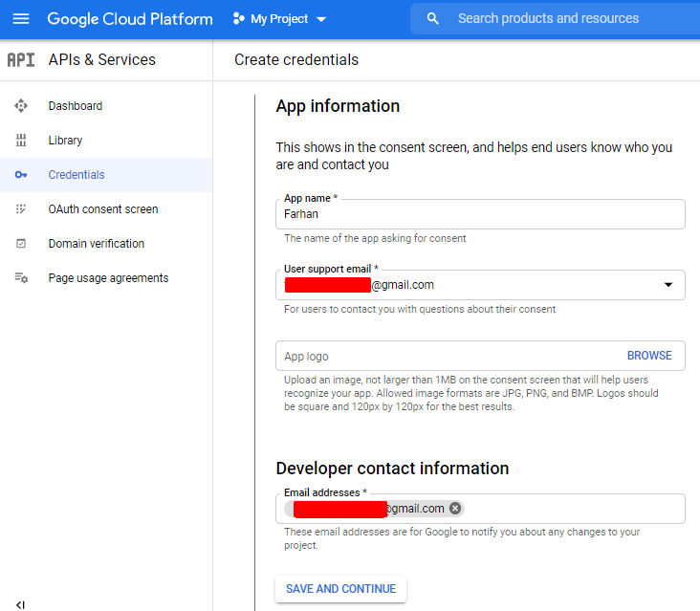This screenshot has height=611, width=700.
Task: Open Domain verification page
Action: tap(106, 243)
